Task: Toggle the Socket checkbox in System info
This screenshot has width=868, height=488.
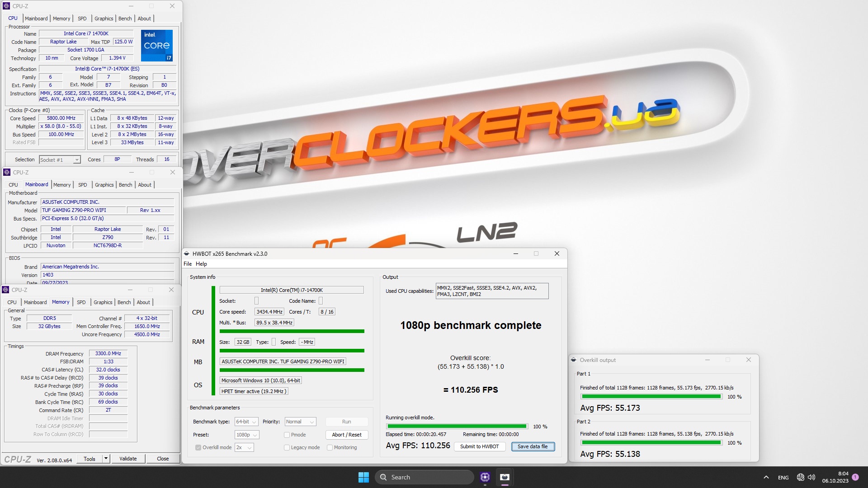Action: [x=257, y=301]
